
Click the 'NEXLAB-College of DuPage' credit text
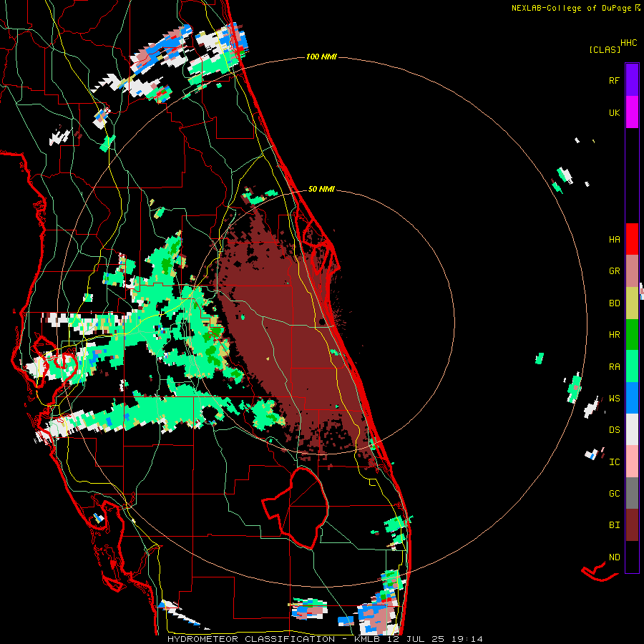[x=571, y=8]
